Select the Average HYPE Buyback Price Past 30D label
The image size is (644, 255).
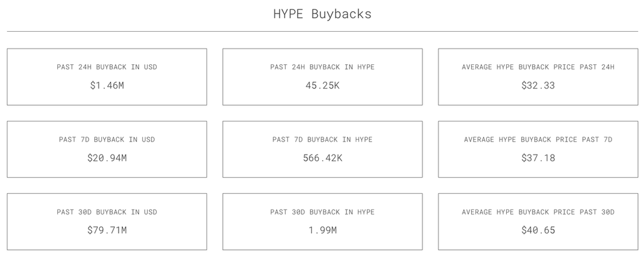tap(538, 212)
